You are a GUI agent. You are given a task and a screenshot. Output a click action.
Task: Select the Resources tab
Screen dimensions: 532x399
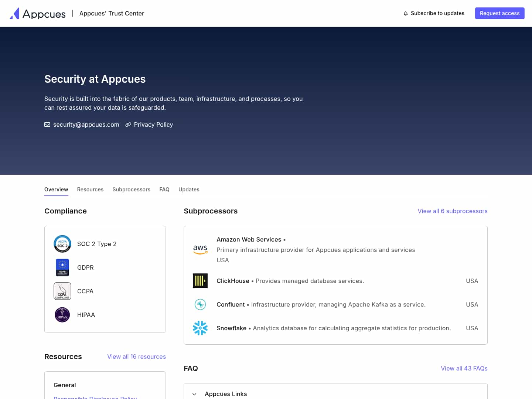(x=90, y=190)
